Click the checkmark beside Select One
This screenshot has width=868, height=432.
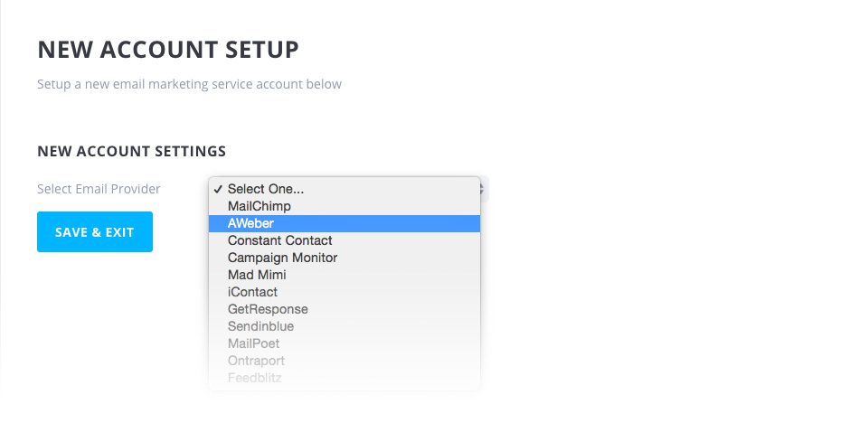point(217,189)
